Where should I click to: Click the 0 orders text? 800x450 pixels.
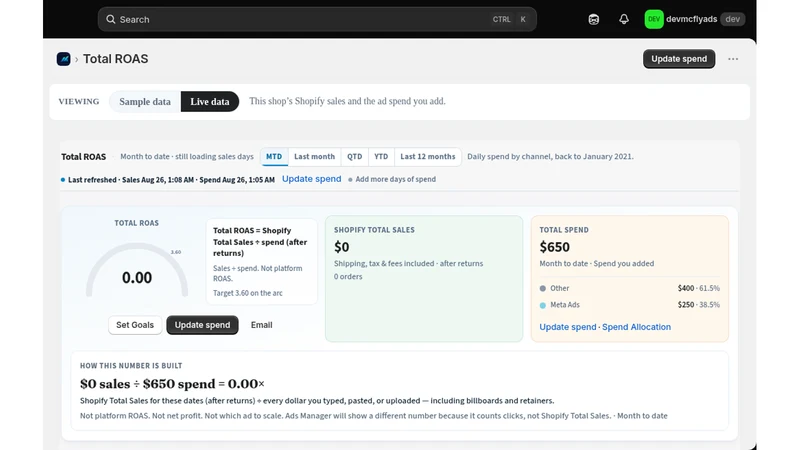348,277
